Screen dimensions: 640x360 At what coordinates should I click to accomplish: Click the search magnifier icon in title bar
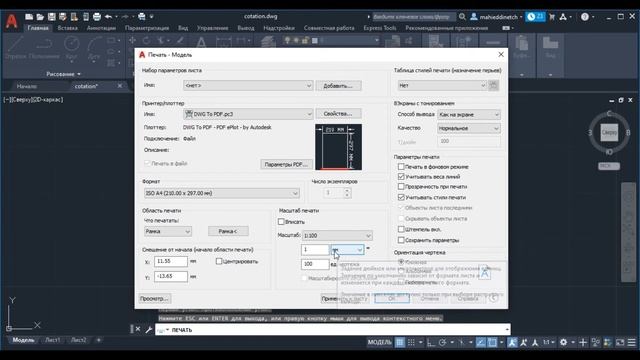tap(462, 17)
